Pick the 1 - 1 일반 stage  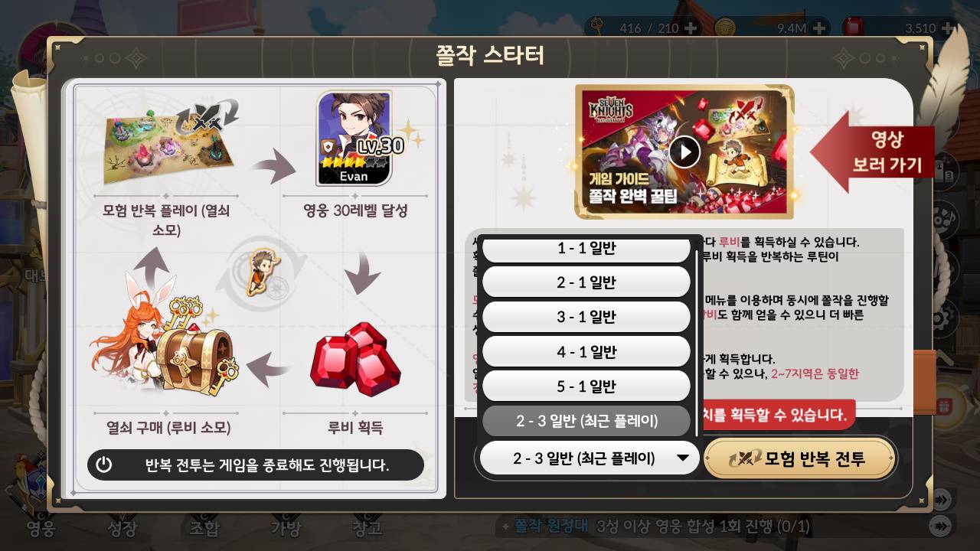(586, 249)
